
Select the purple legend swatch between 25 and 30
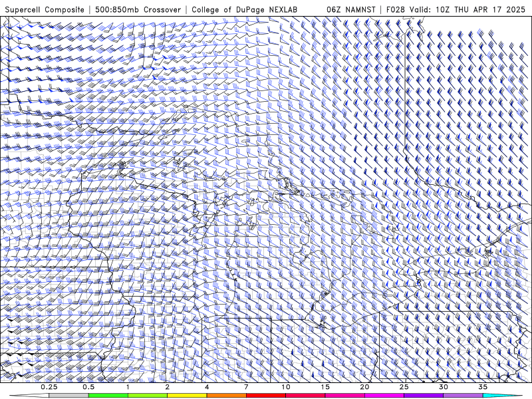pos(424,396)
